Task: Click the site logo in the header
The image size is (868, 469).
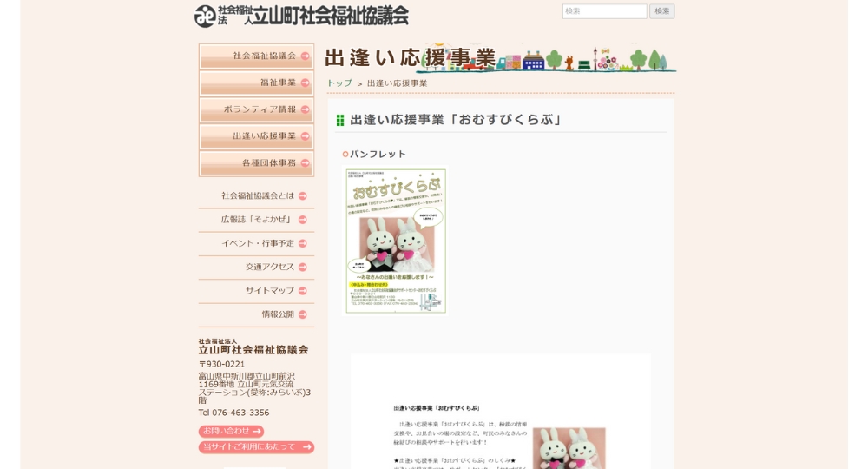Action: [301, 16]
